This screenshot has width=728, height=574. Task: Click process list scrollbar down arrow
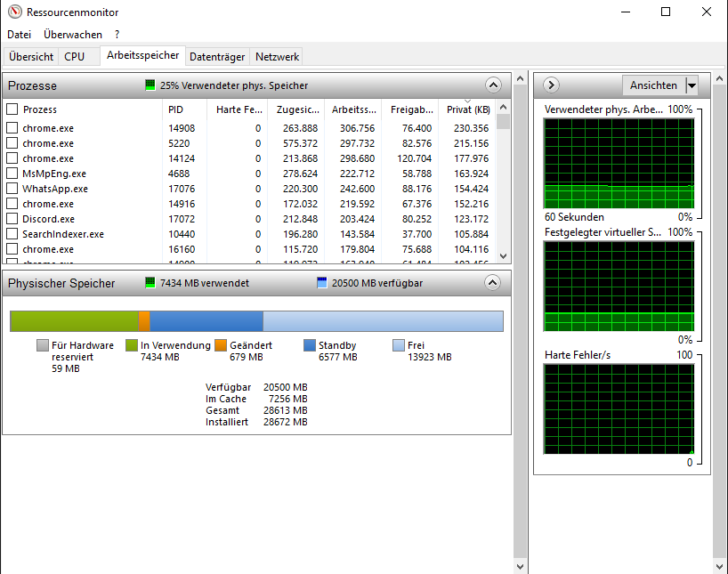tap(504, 256)
